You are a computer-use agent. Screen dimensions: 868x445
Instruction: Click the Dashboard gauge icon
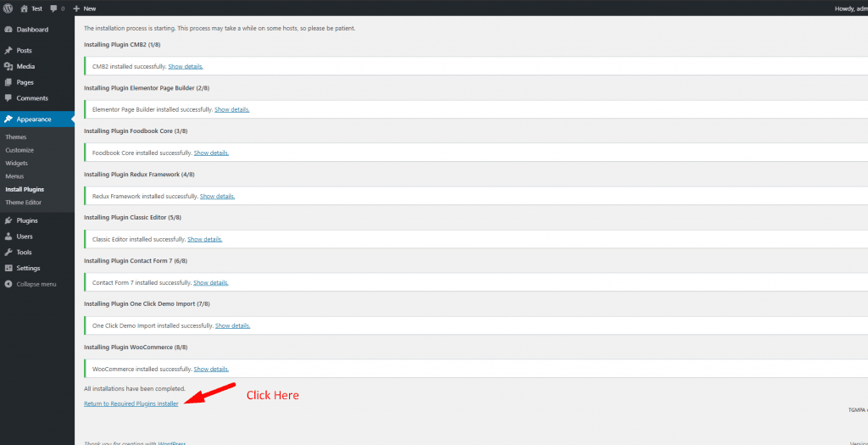[x=8, y=30]
